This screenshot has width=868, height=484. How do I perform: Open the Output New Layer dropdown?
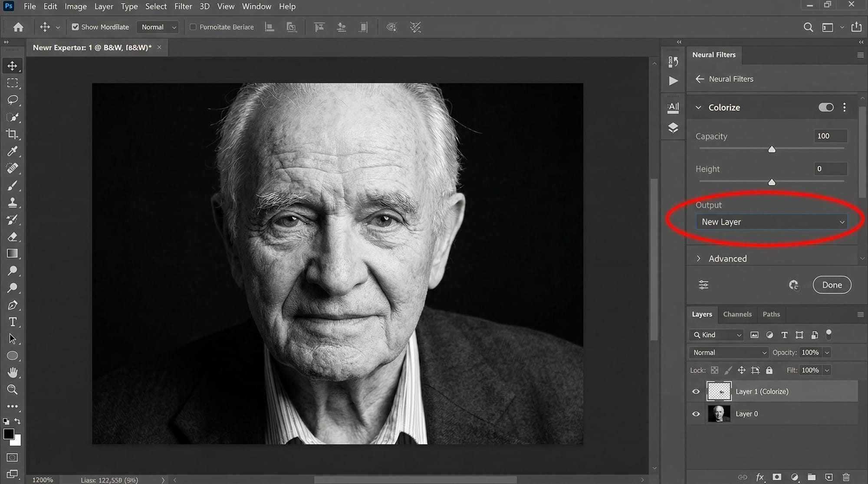point(771,222)
